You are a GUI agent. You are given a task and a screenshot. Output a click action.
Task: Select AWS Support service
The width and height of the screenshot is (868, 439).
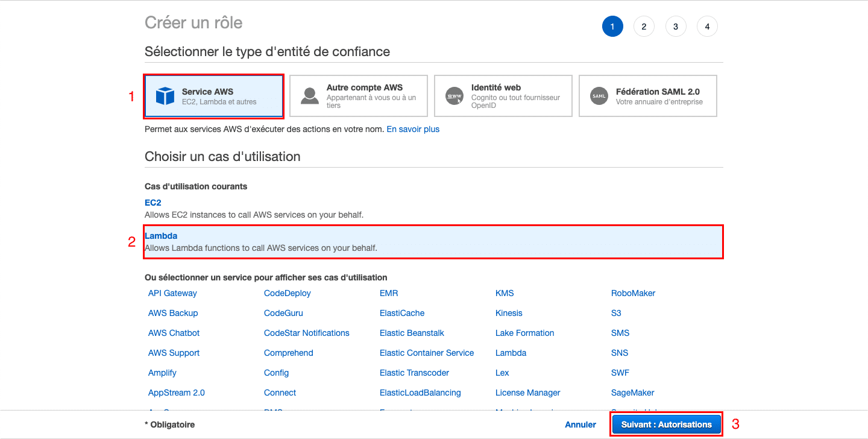(x=174, y=353)
